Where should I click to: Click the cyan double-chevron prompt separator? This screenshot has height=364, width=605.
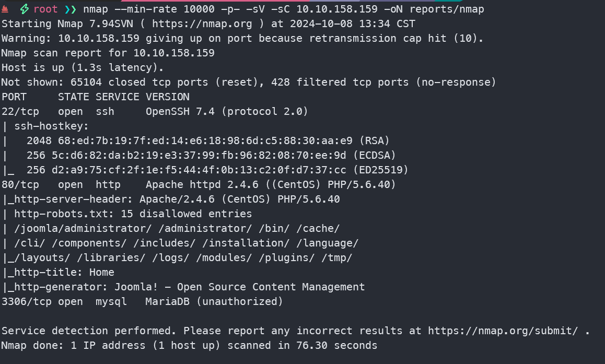69,9
